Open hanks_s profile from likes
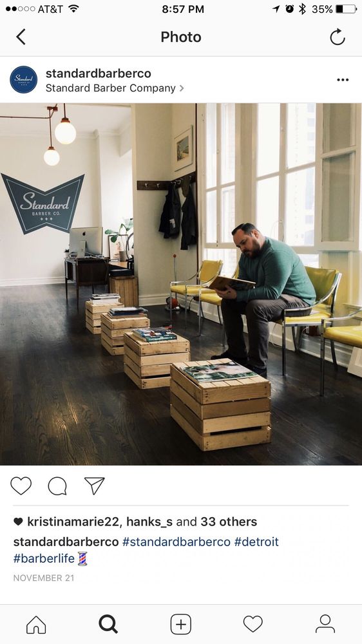The height and width of the screenshot is (644, 362). pos(149,522)
